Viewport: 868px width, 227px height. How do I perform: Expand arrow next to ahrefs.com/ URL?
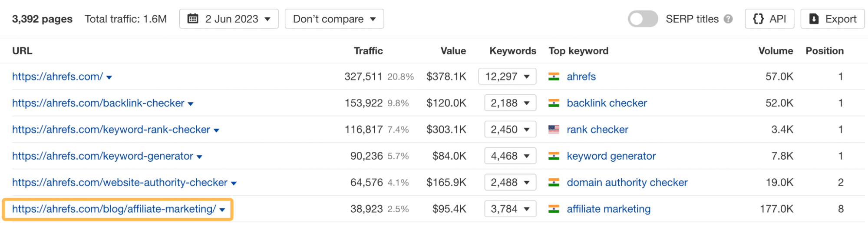pos(109,77)
